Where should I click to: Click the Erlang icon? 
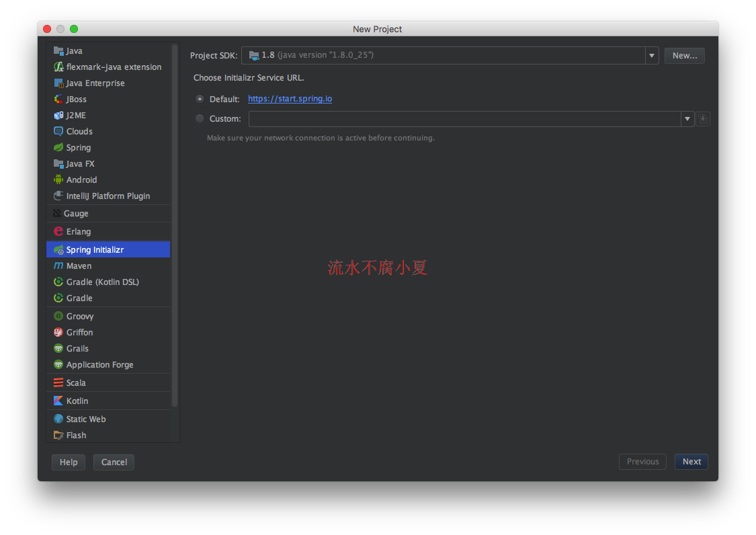(x=58, y=232)
